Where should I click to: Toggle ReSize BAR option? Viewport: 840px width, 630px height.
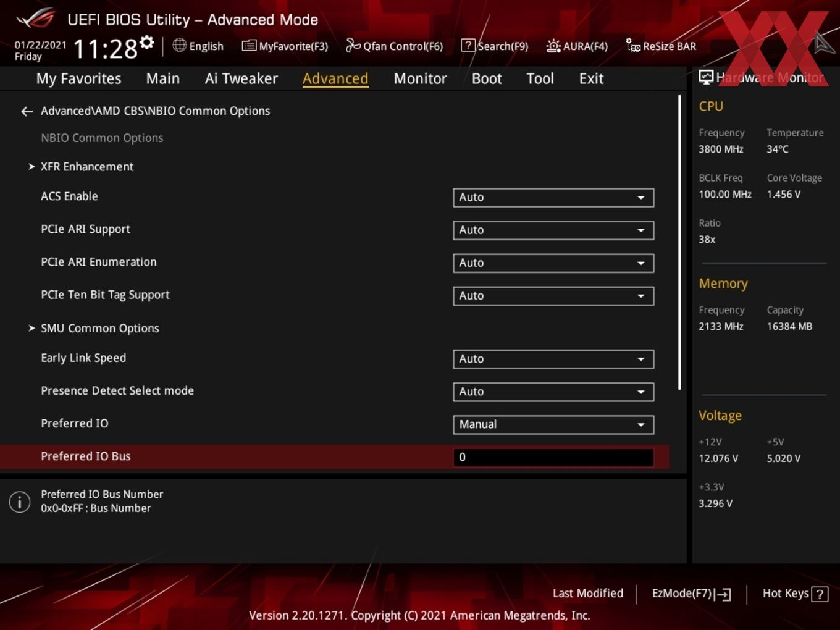click(661, 46)
